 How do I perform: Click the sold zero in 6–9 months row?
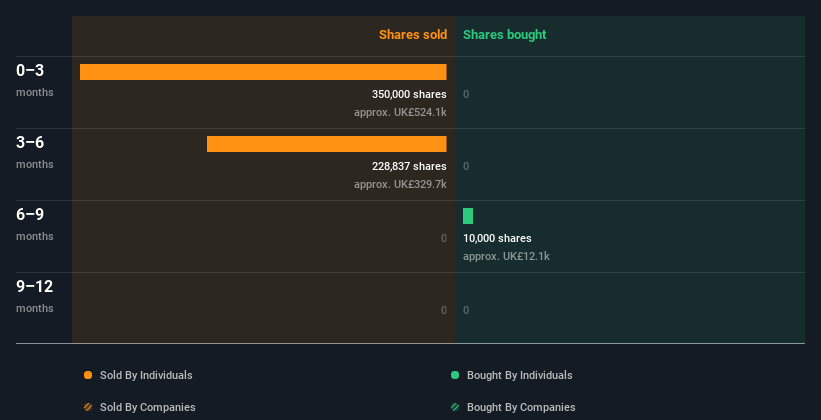(x=444, y=238)
